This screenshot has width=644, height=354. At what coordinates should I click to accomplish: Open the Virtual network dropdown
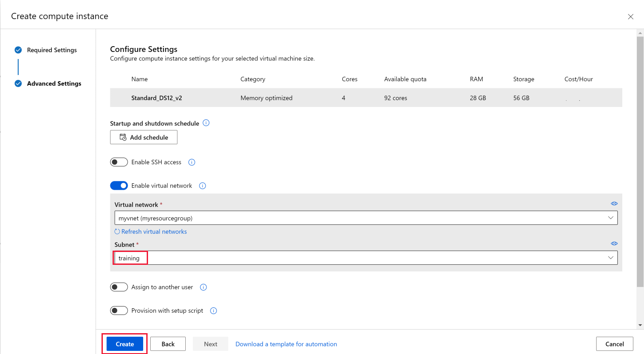pos(366,218)
